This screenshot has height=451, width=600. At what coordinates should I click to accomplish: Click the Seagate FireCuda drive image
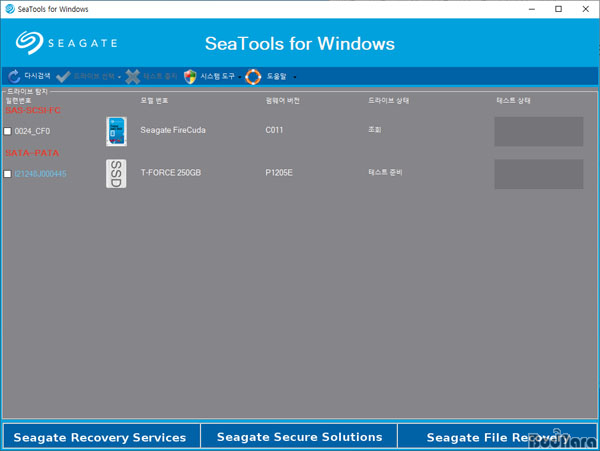point(116,132)
